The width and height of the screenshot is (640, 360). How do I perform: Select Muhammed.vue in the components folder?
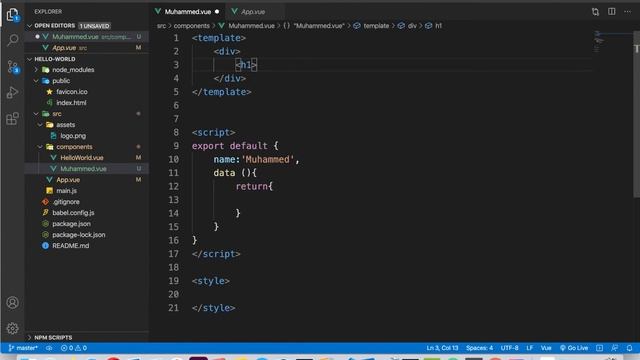[83, 169]
